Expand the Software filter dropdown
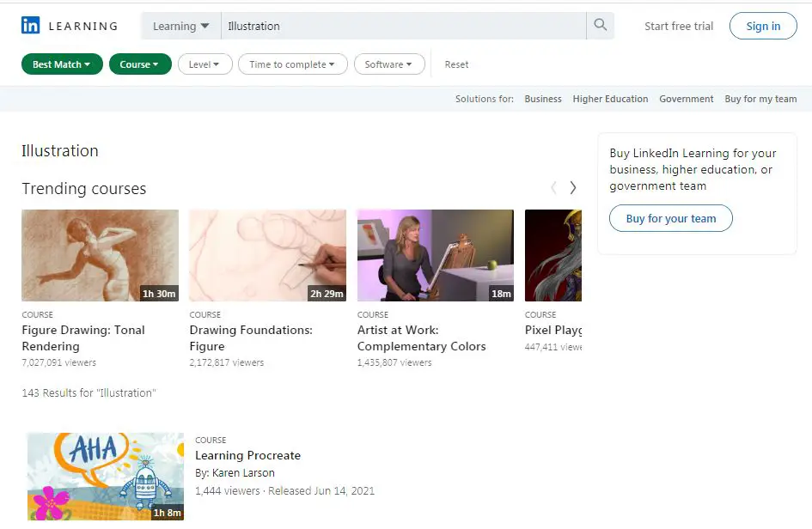This screenshot has width=812, height=529. [x=388, y=64]
